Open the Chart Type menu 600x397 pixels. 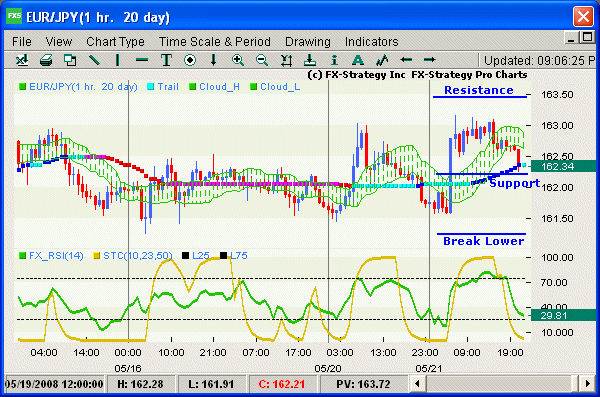[x=115, y=41]
